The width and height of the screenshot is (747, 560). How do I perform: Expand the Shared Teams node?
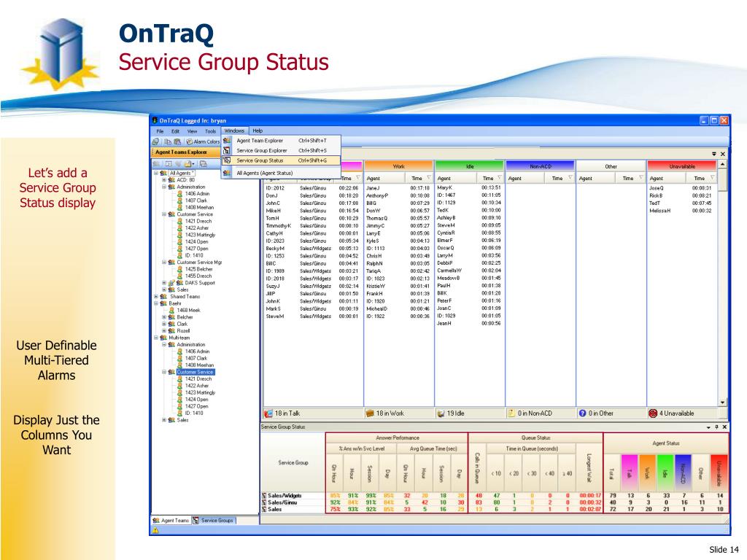pyautogui.click(x=156, y=296)
